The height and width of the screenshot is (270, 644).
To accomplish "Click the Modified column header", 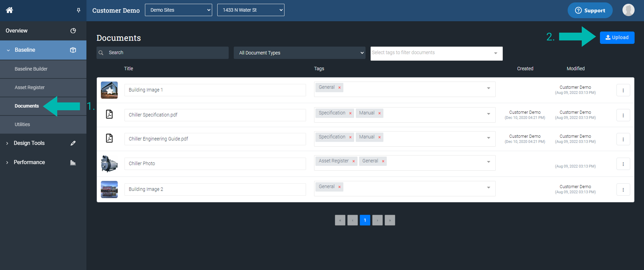I will click(576, 69).
